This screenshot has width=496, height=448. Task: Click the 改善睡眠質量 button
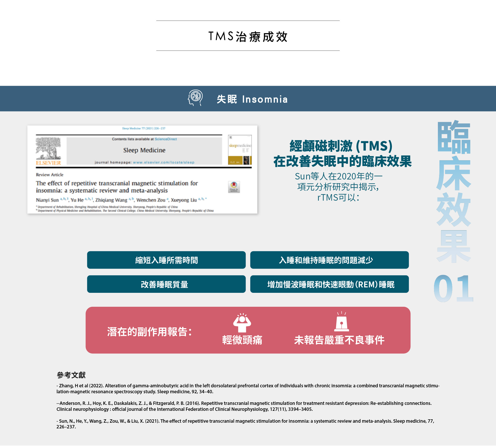pyautogui.click(x=166, y=284)
